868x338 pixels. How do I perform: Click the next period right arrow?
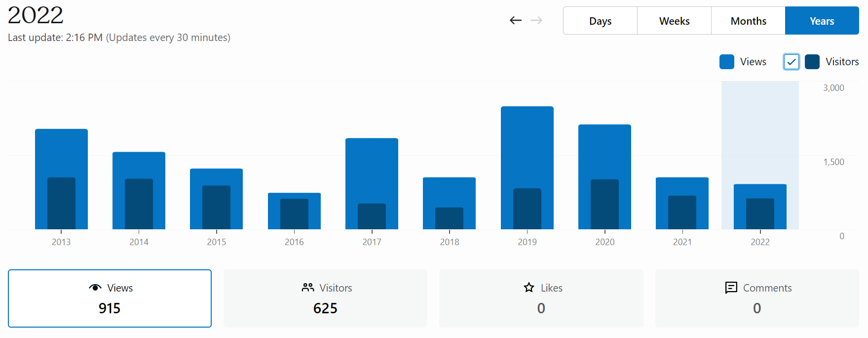pos(536,20)
